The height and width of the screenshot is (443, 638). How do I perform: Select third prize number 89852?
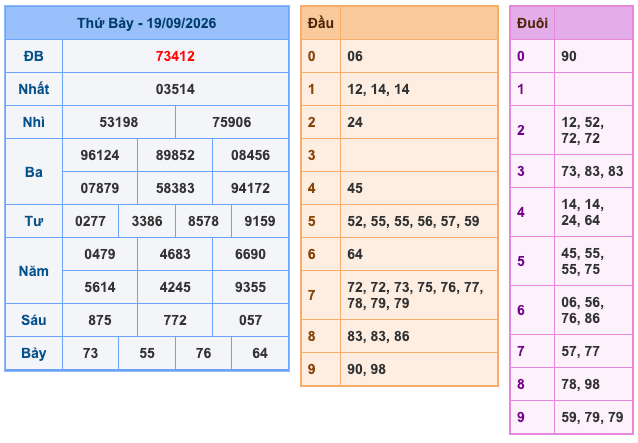[x=175, y=155]
